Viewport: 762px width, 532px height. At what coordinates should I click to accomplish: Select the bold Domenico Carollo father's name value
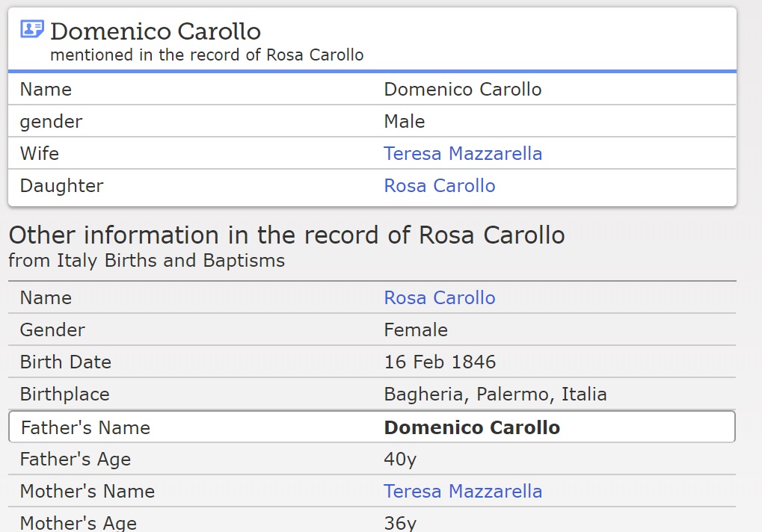[x=471, y=428]
